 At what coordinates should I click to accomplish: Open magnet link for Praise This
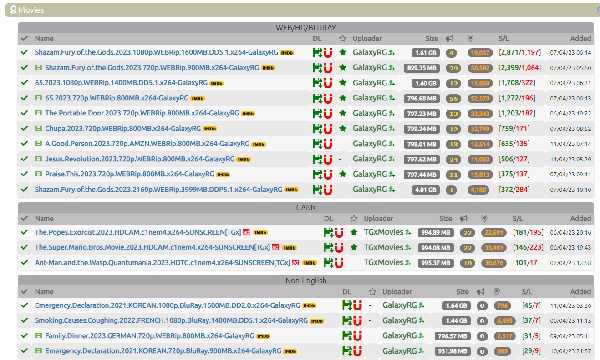click(x=328, y=174)
